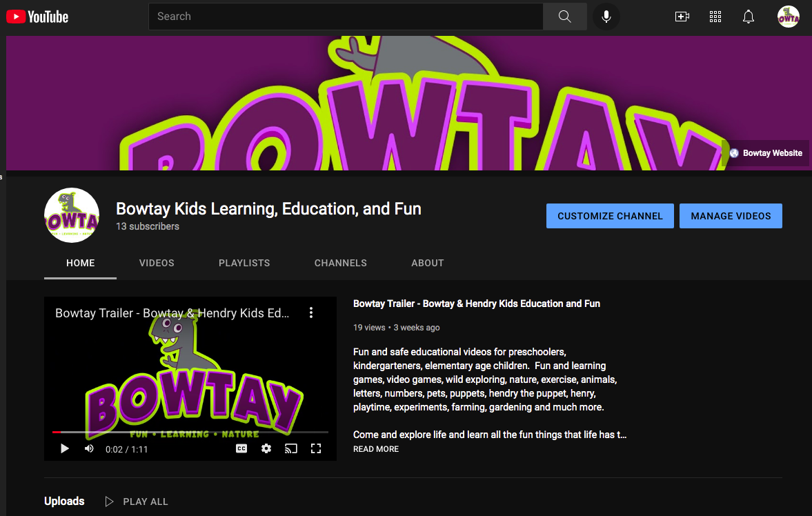Click into the Search input field
Screen dimensions: 812x516
tap(345, 17)
